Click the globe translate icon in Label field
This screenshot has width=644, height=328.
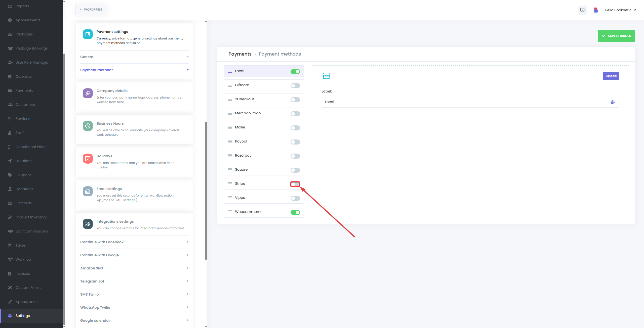pos(613,102)
